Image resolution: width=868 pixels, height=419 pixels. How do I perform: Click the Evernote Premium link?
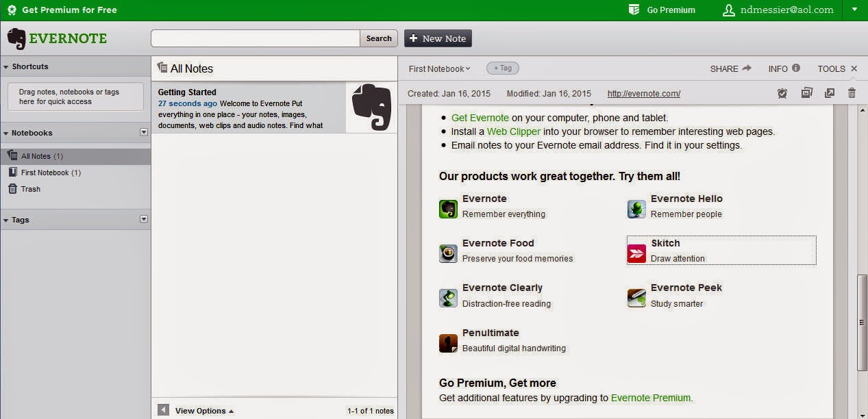(x=652, y=398)
